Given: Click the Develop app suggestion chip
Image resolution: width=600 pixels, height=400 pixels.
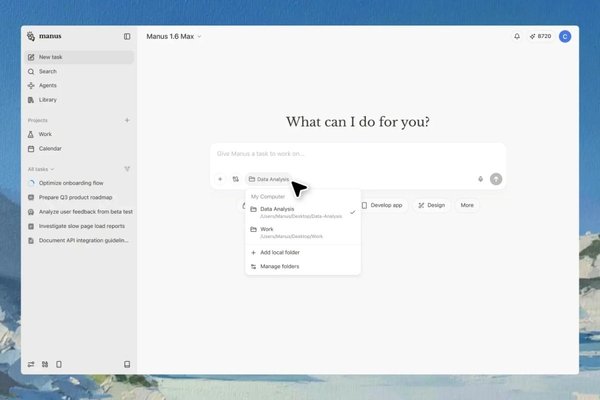Looking at the screenshot, I should point(382,206).
